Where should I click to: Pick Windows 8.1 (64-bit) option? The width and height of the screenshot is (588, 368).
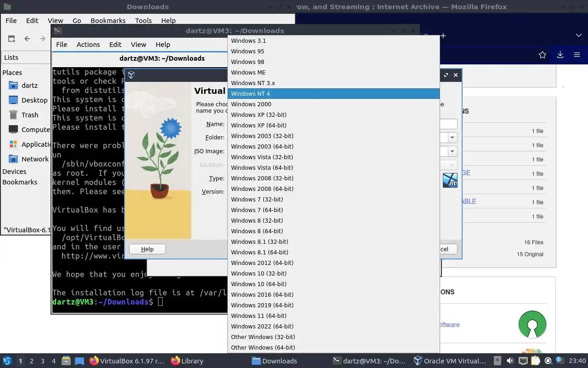pos(334,252)
